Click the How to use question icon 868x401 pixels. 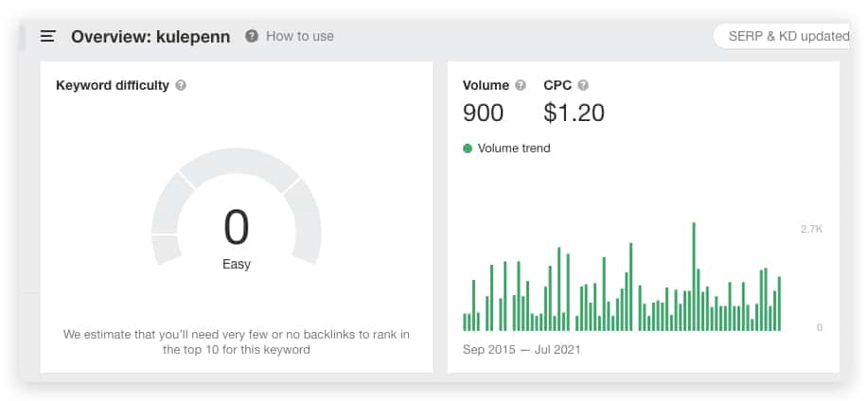[252, 36]
